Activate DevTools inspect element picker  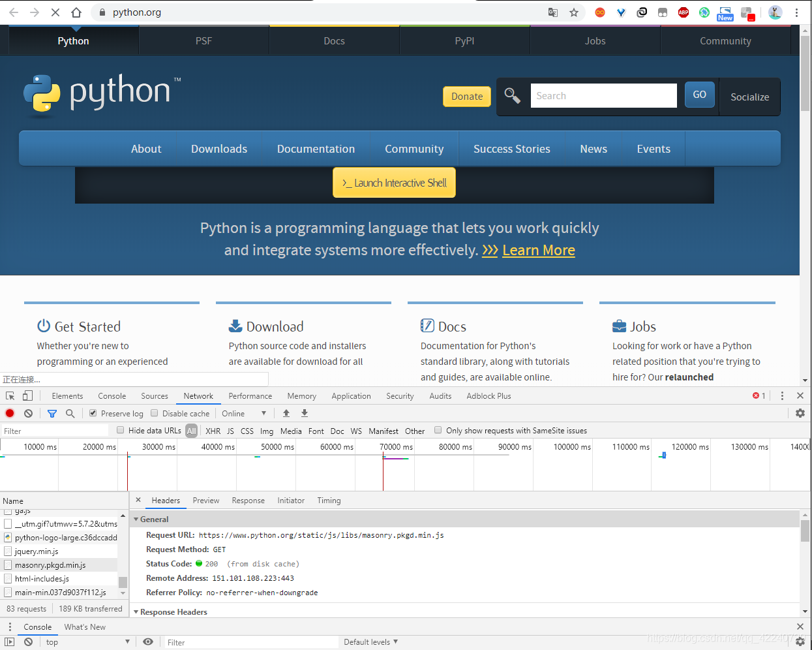[x=10, y=396]
